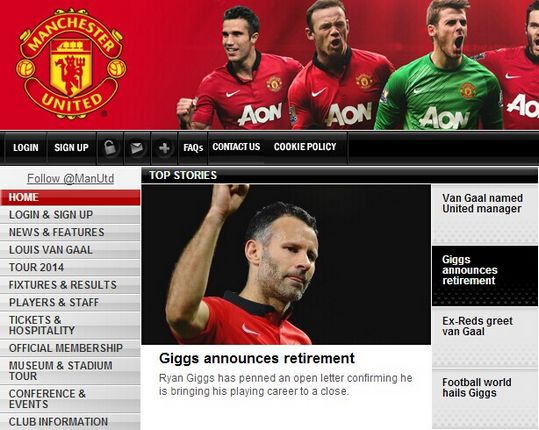Click the Ryan Giggs feature photo
The width and height of the screenshot is (539, 430).
pos(286,264)
